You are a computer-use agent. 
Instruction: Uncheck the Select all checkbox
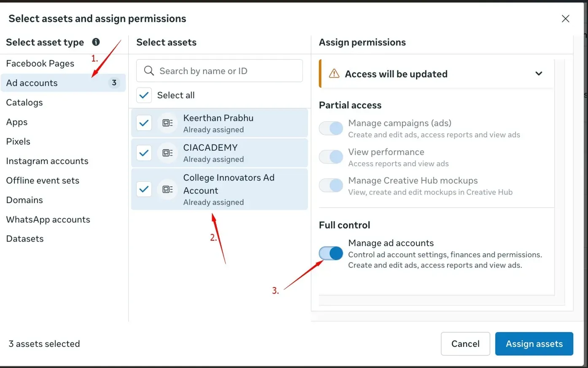(x=144, y=95)
